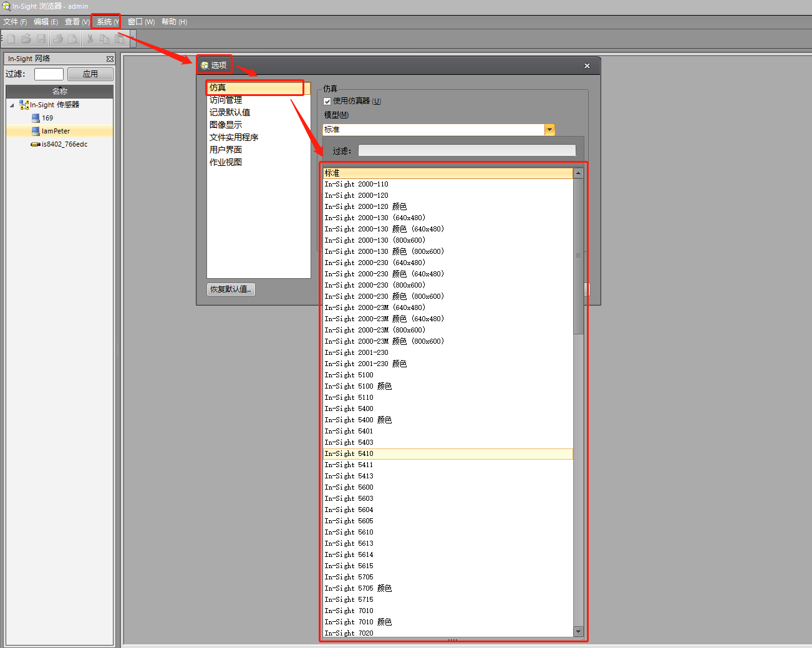
Task: Select In-Sight 7010 颜色 model
Action: click(x=448, y=622)
